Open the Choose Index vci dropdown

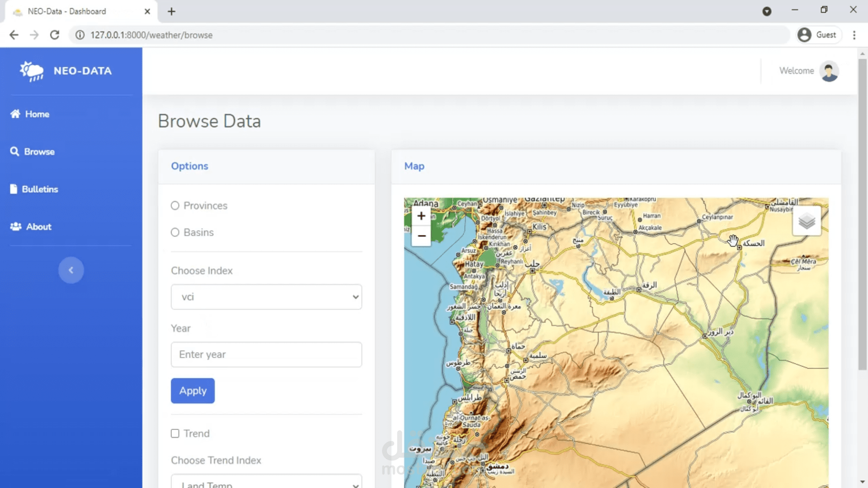[266, 297]
